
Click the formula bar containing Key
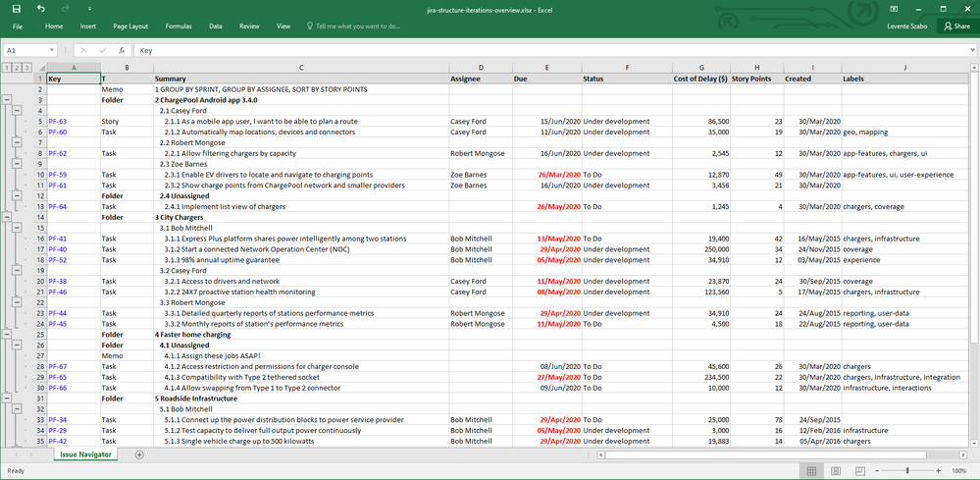coord(550,51)
